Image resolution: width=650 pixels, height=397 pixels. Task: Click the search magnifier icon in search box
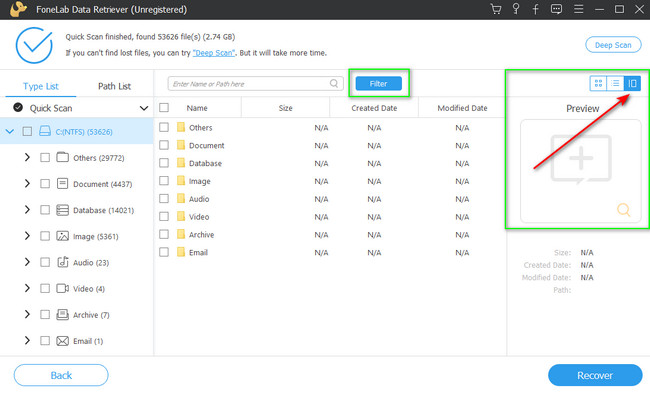pos(334,83)
